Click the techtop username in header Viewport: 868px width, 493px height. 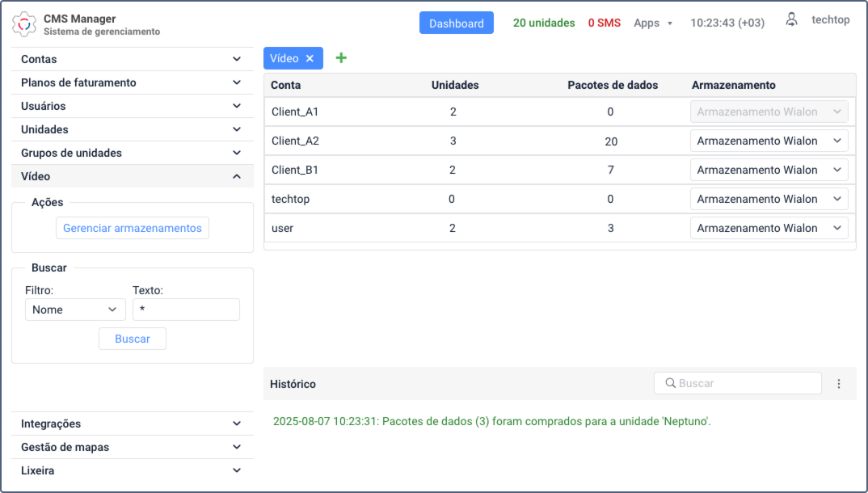tap(830, 20)
